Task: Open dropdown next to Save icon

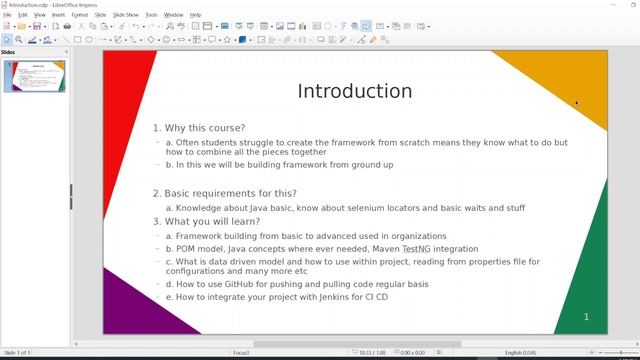Action: (x=44, y=27)
